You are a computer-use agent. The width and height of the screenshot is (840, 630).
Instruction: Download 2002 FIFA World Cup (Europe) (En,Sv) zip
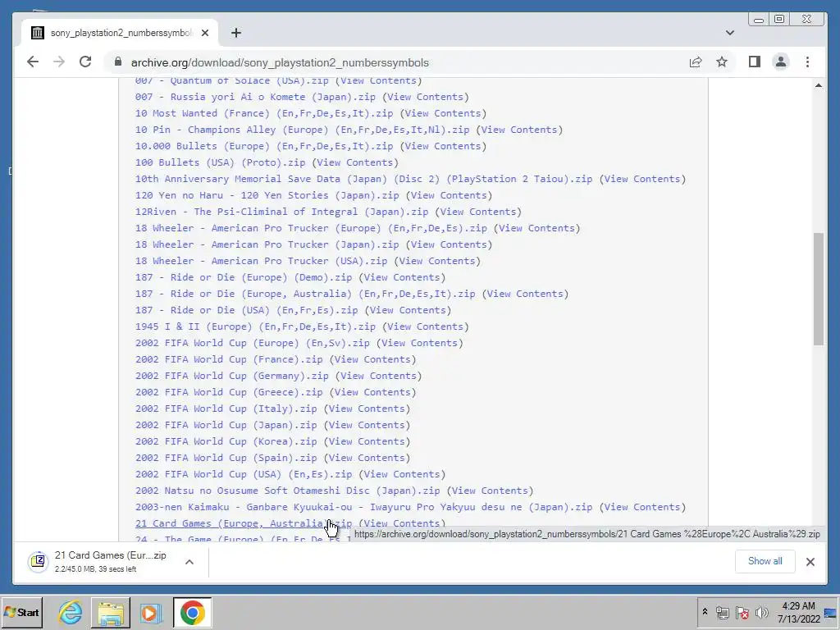253,343
